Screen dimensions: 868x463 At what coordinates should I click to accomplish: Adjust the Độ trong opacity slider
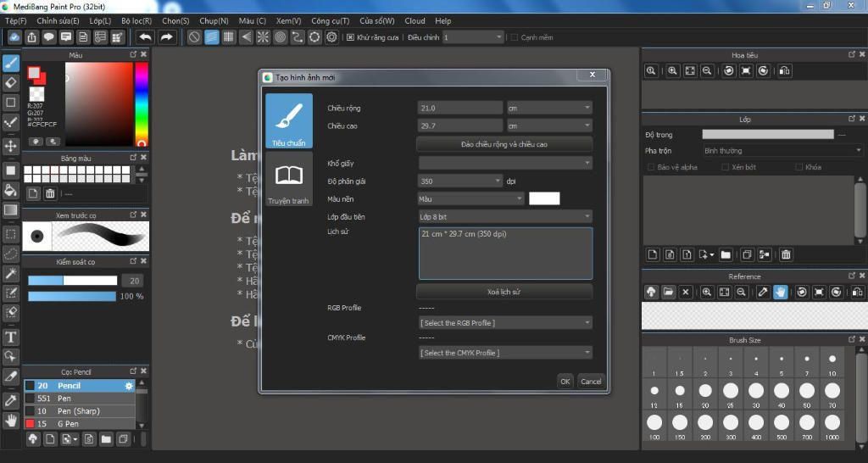point(768,135)
